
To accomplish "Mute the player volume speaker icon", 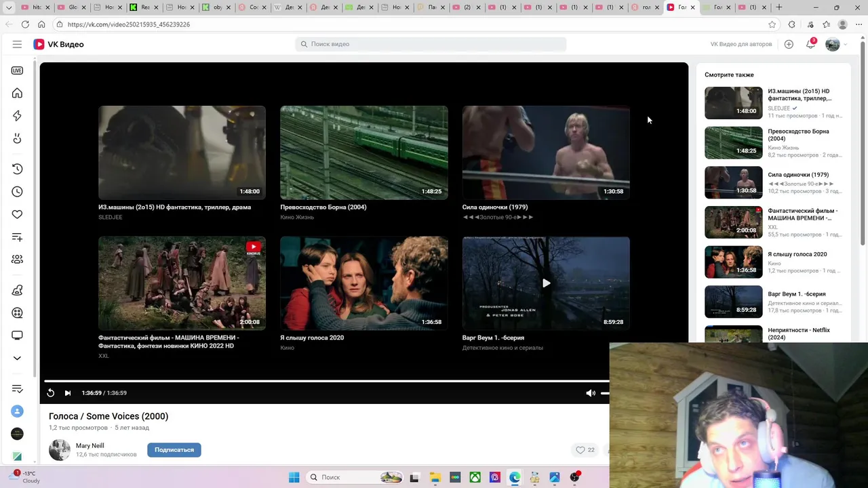I will coord(591,393).
